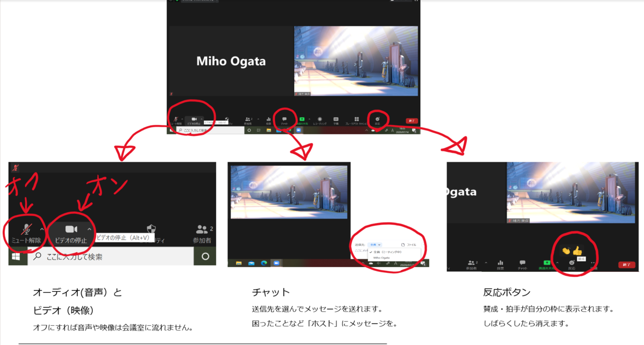Click green share screen icon in right panel

(547, 262)
